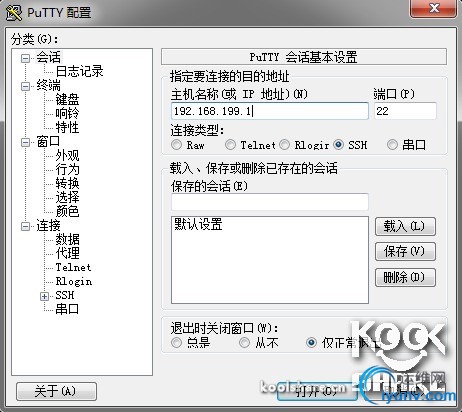The height and width of the screenshot is (412, 462).
Task: Open the 代理 settings
Action: tap(67, 253)
